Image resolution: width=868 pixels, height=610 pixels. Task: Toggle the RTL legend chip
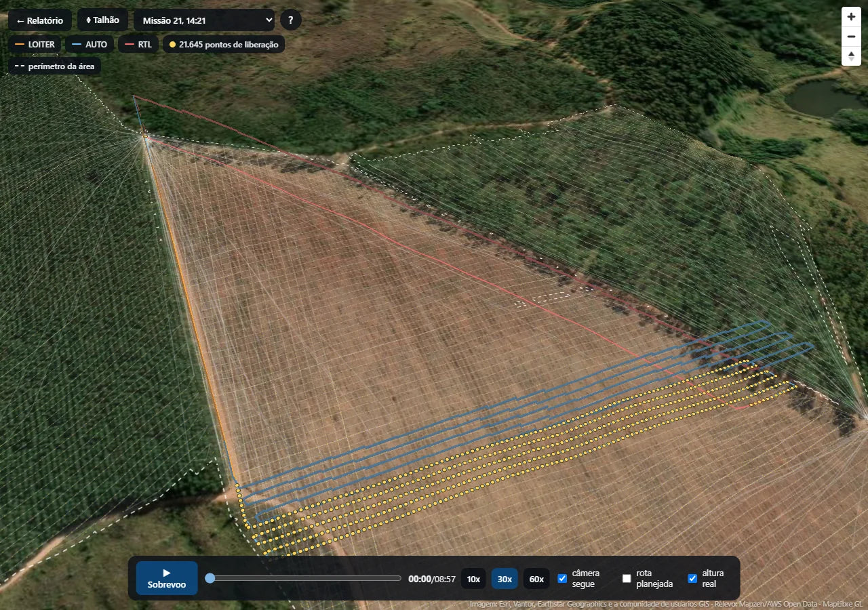coord(138,45)
